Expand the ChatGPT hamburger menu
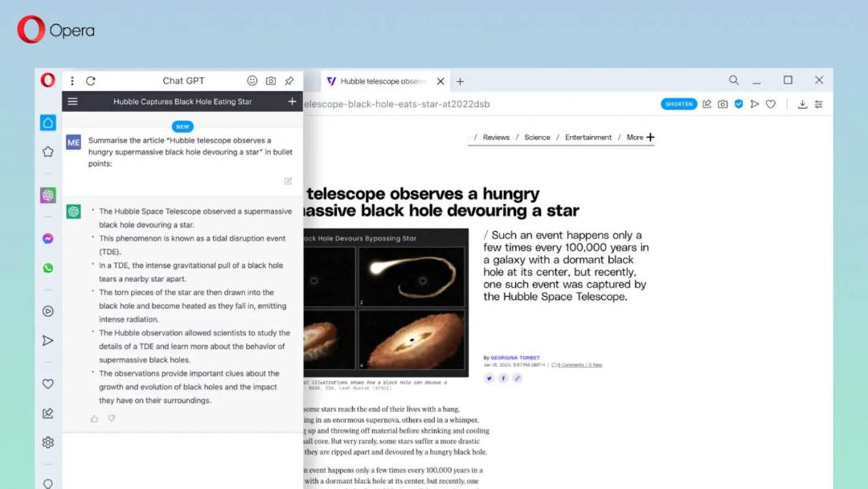The width and height of the screenshot is (868, 489). point(72,101)
